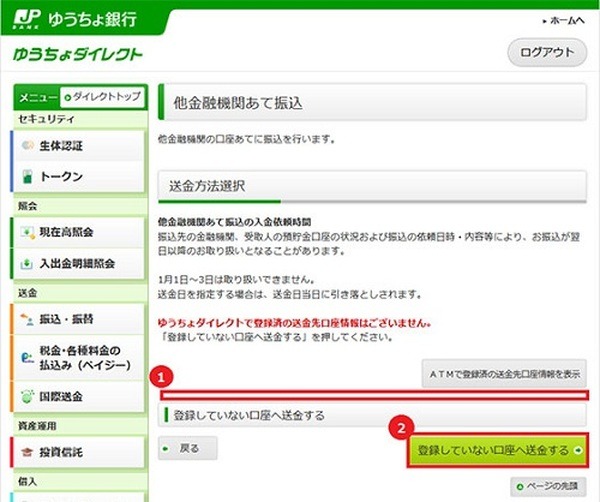This screenshot has width=600, height=502.
Task: Click the 現在高照会 icon
Action: click(x=27, y=232)
